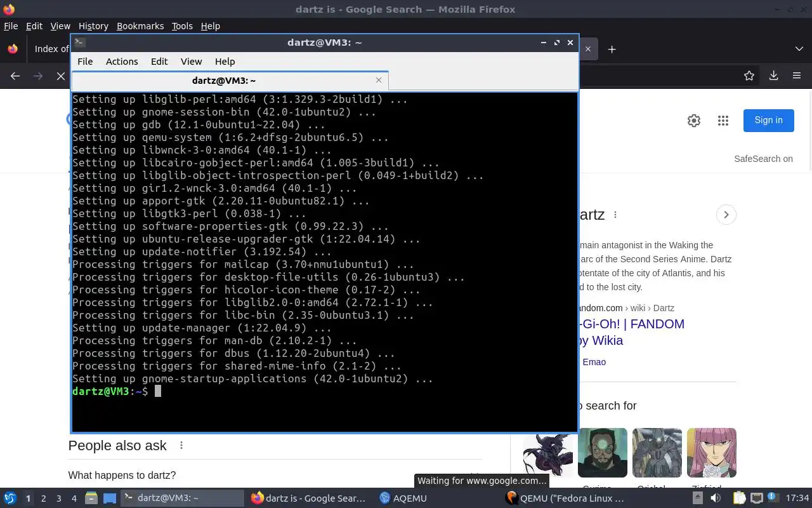Viewport: 812px width, 508px height.
Task: Open the terminal Help menu
Action: pyautogui.click(x=225, y=62)
